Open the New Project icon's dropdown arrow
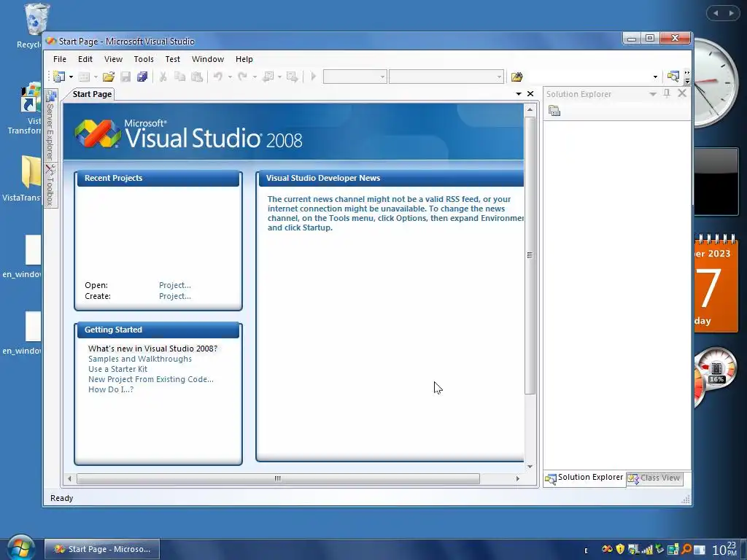This screenshot has width=747, height=560. point(71,77)
